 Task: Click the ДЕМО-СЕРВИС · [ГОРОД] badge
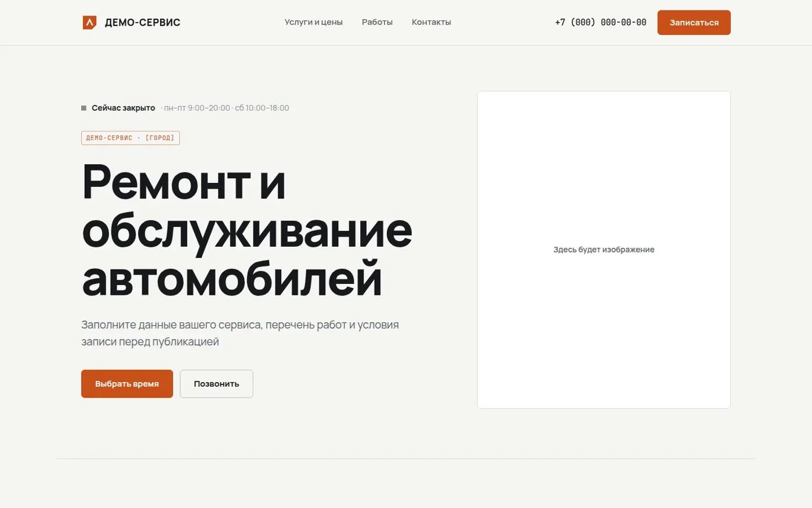130,138
